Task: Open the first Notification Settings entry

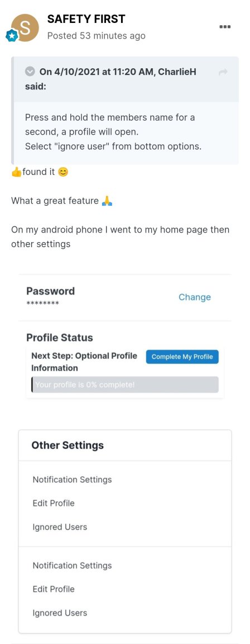Action: pos(72,480)
